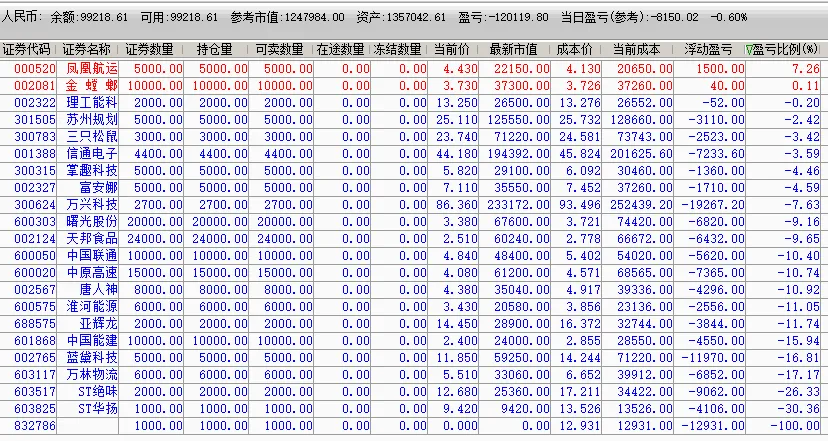This screenshot has height=441, width=828.
Task: Select the 万兴科技 row name
Action: pyautogui.click(x=92, y=204)
